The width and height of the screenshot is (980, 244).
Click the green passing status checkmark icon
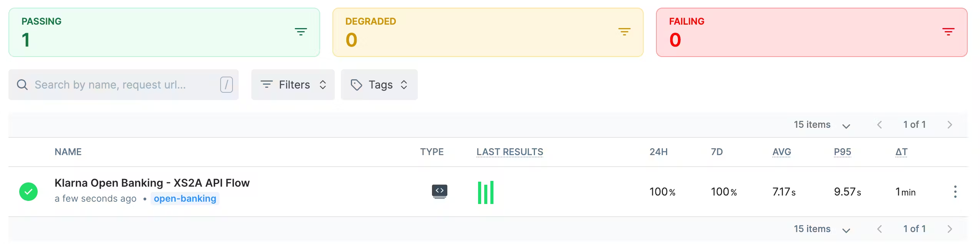tap(28, 192)
